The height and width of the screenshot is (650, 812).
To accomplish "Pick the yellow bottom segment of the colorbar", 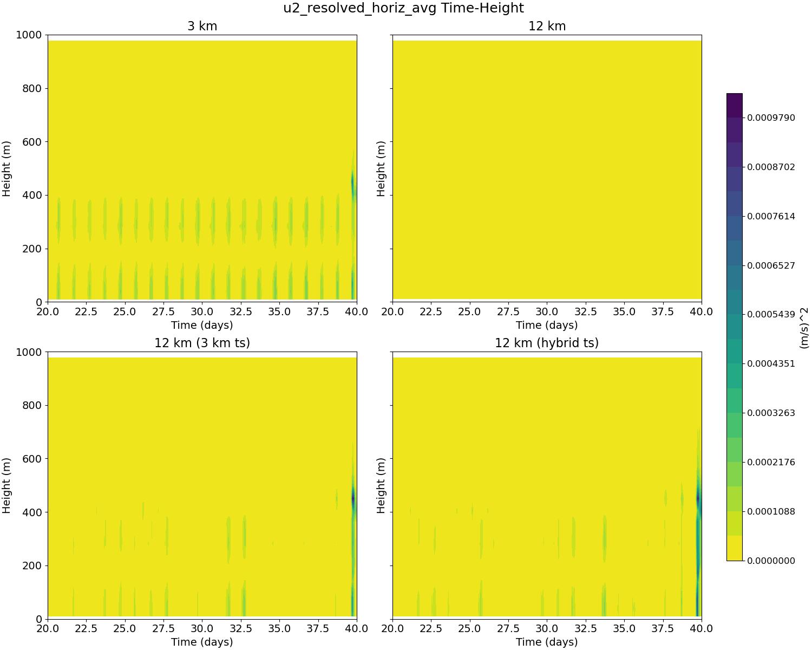I will tap(734, 548).
